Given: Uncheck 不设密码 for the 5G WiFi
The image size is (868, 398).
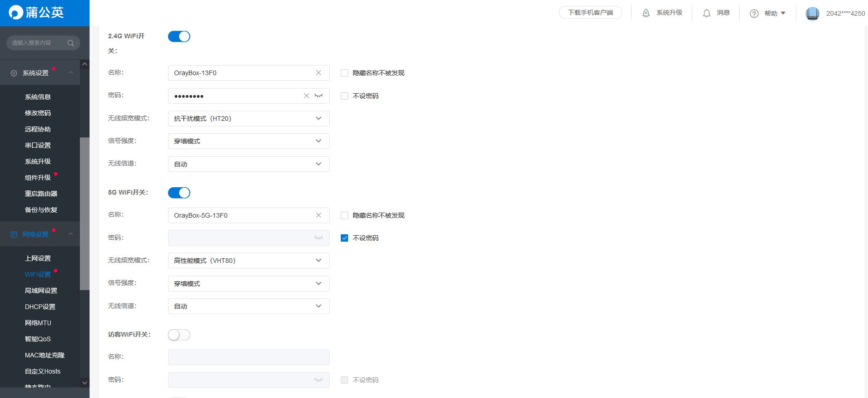Looking at the screenshot, I should click(344, 238).
